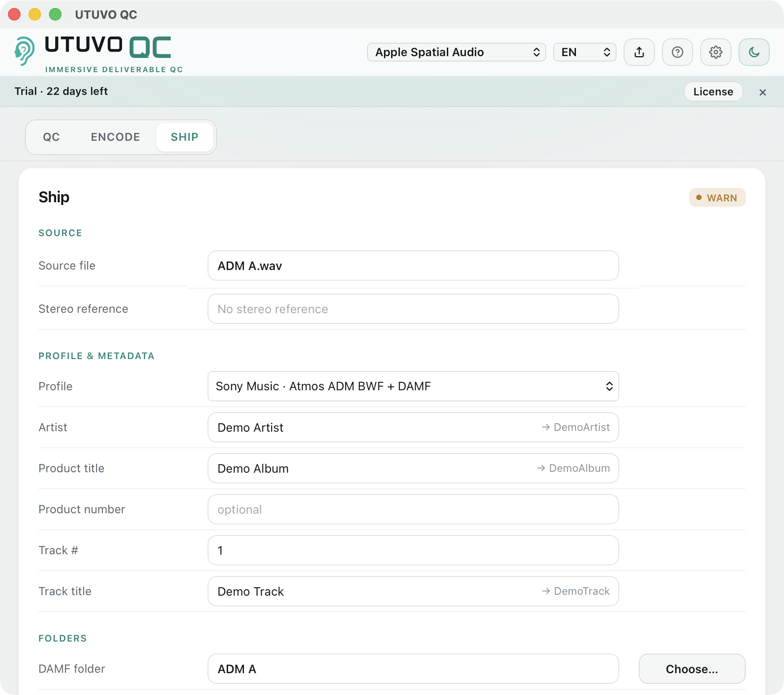
Task: Click the WARN status badge
Action: pyautogui.click(x=717, y=197)
